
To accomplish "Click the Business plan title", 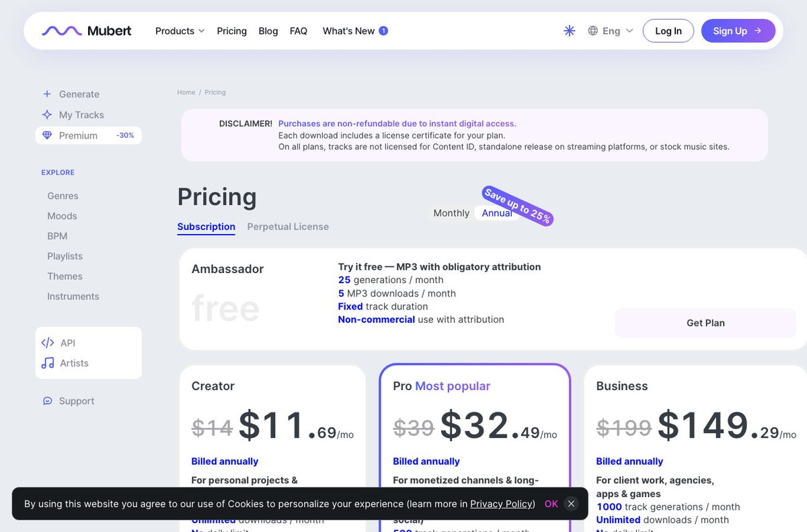I will click(x=622, y=386).
